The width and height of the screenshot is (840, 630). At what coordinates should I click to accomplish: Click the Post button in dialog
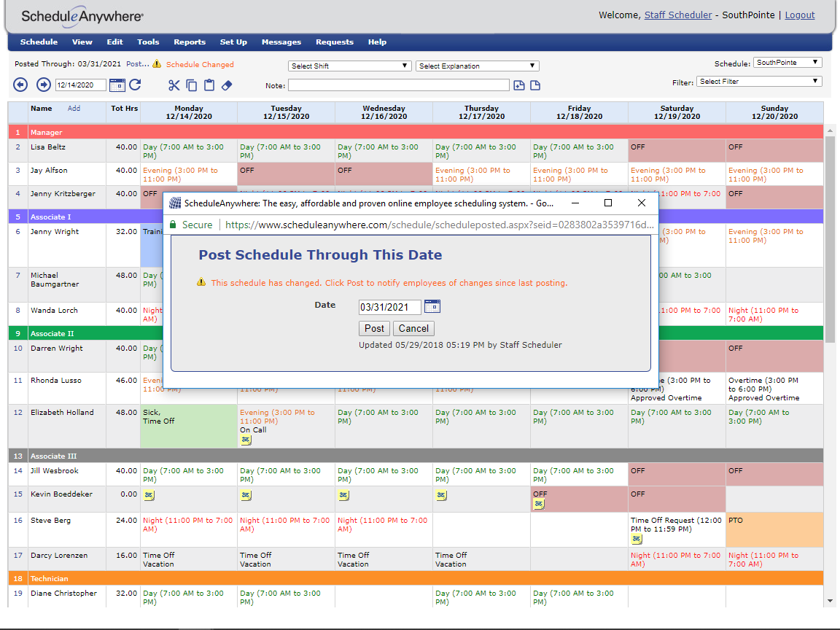(374, 328)
